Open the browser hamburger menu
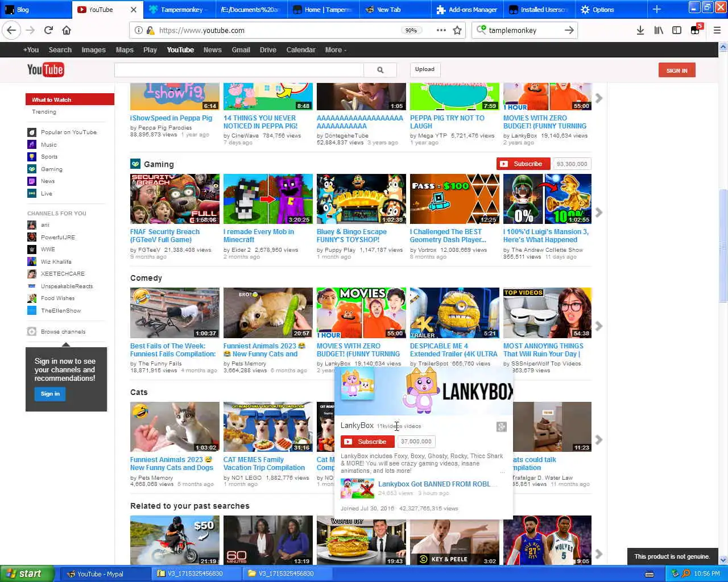The image size is (728, 582). coord(717,30)
